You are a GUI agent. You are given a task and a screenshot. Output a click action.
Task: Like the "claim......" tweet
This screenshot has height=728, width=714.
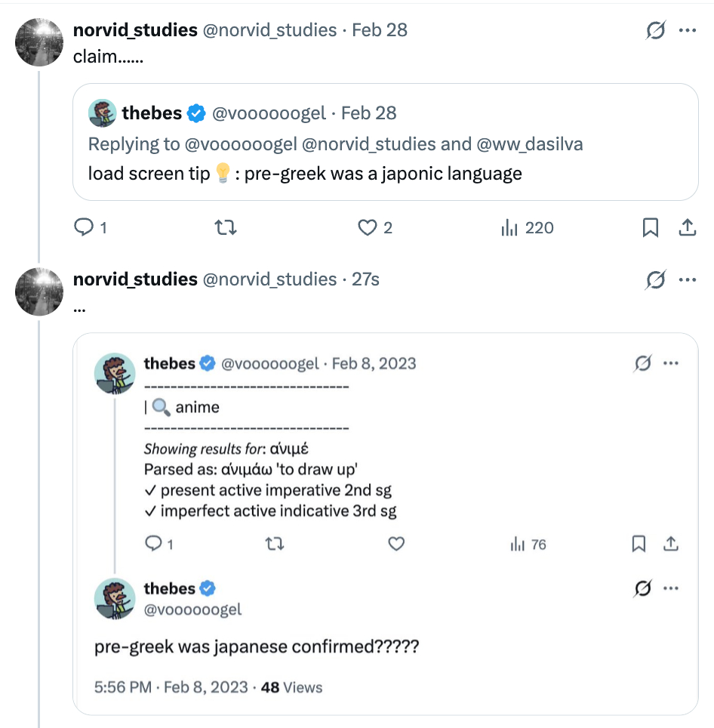tap(368, 227)
